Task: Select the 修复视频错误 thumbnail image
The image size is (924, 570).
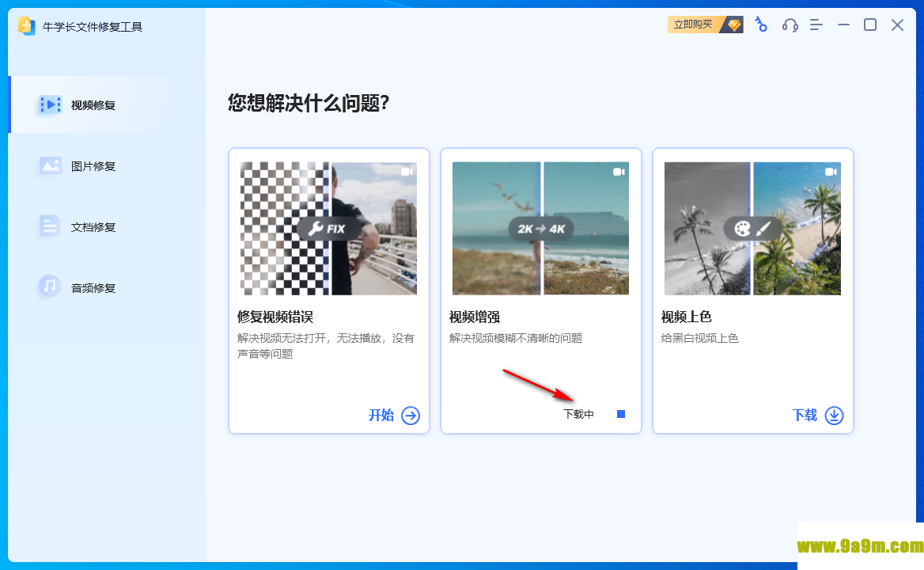Action: pyautogui.click(x=329, y=229)
